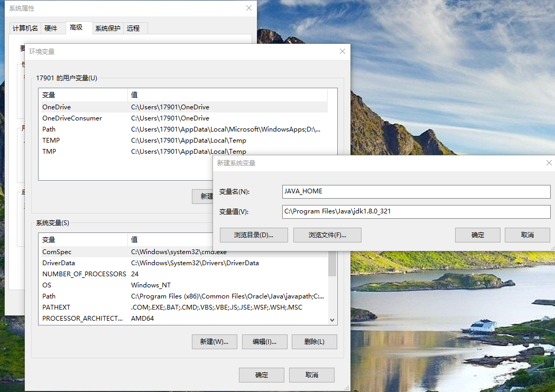Click the 浏览文件(F)... button
Viewport: 555px width, 392px height.
click(x=327, y=235)
